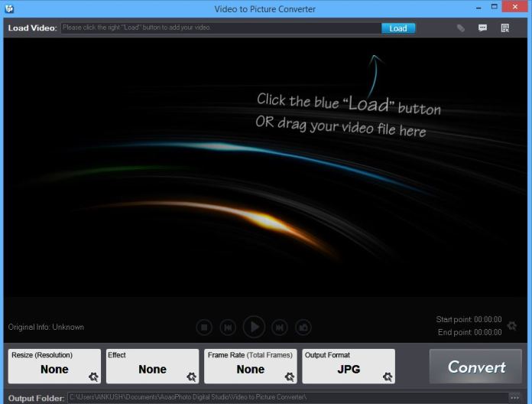Viewport: 532px width, 404px height.
Task: Open Resize (Resolution) settings gear
Action: [x=93, y=376]
